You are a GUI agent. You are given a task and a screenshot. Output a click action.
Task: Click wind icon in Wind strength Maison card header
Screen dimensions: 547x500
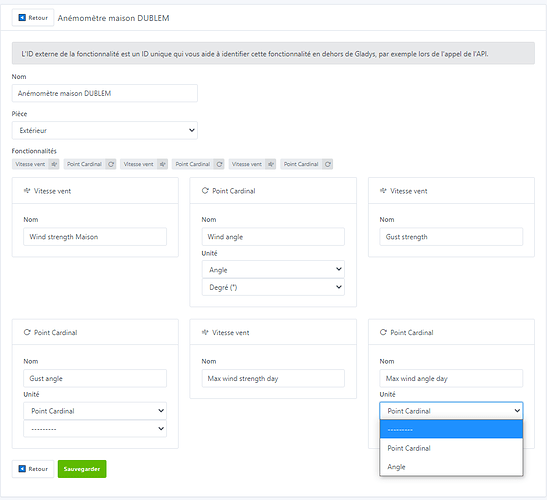coord(27,191)
